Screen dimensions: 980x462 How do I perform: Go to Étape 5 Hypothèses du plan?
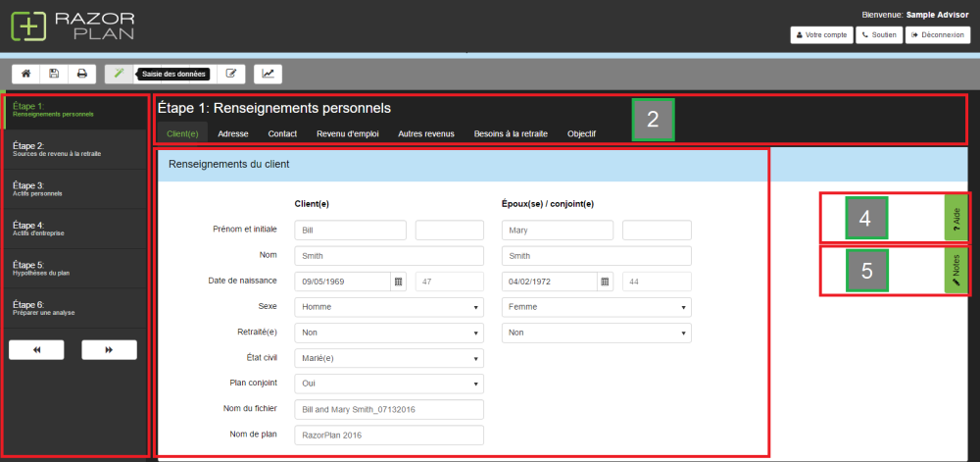(75, 269)
